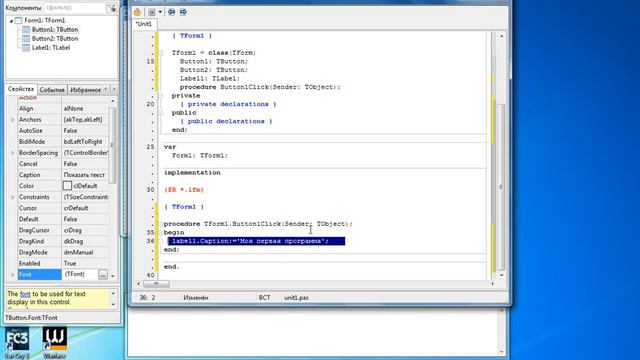Click the editor horizontal scrollbar thumb

tap(156, 284)
